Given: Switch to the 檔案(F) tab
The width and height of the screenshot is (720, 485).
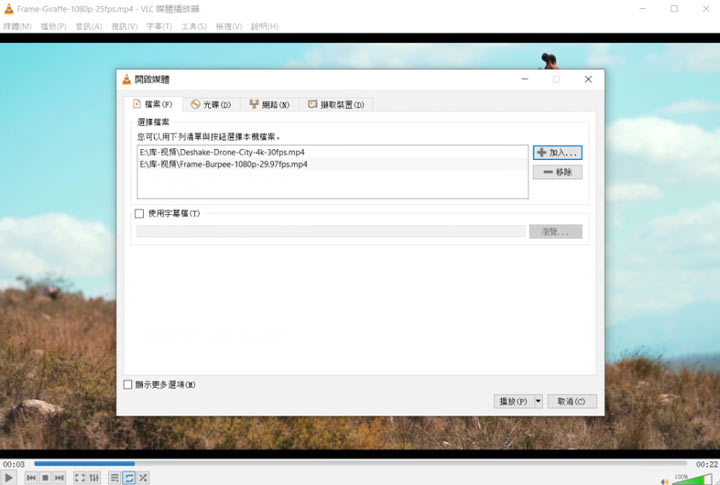Looking at the screenshot, I should (153, 104).
